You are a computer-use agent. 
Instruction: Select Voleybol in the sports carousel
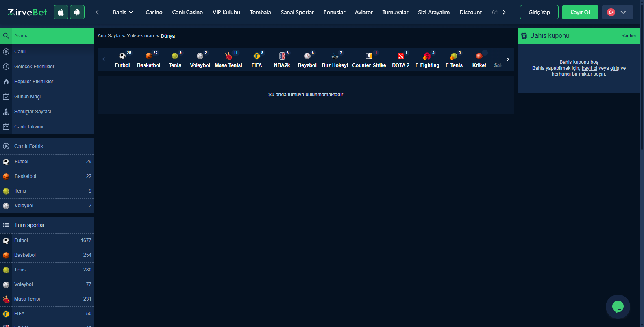tap(200, 60)
